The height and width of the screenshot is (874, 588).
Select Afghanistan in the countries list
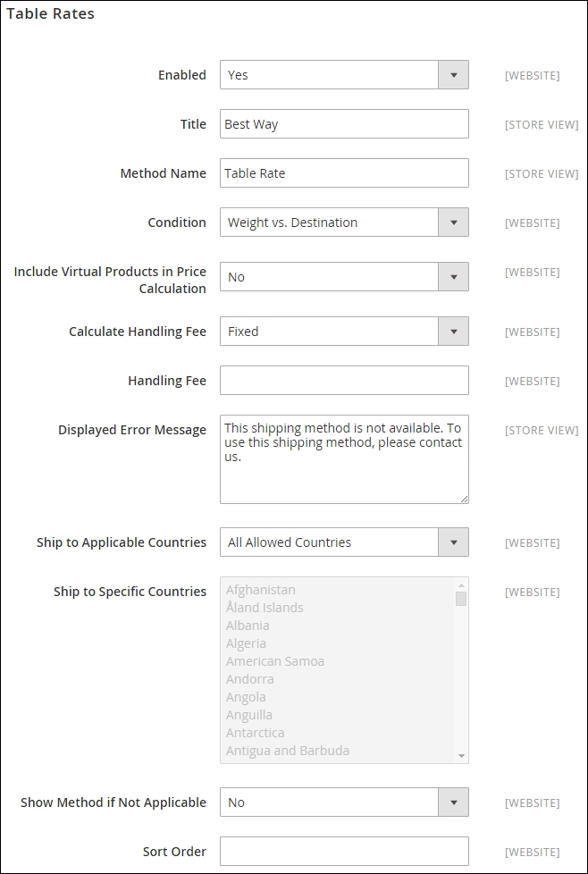point(261,590)
